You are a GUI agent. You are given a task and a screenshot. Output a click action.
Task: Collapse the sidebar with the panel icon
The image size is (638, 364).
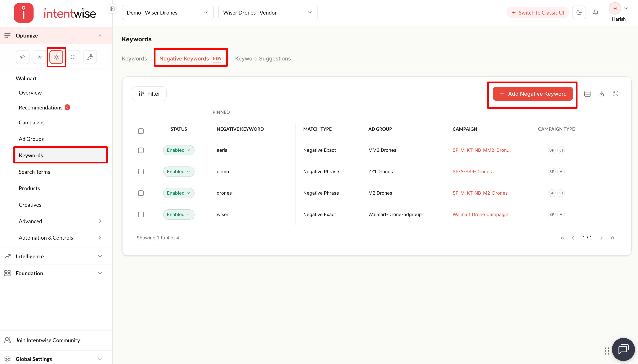click(x=112, y=9)
